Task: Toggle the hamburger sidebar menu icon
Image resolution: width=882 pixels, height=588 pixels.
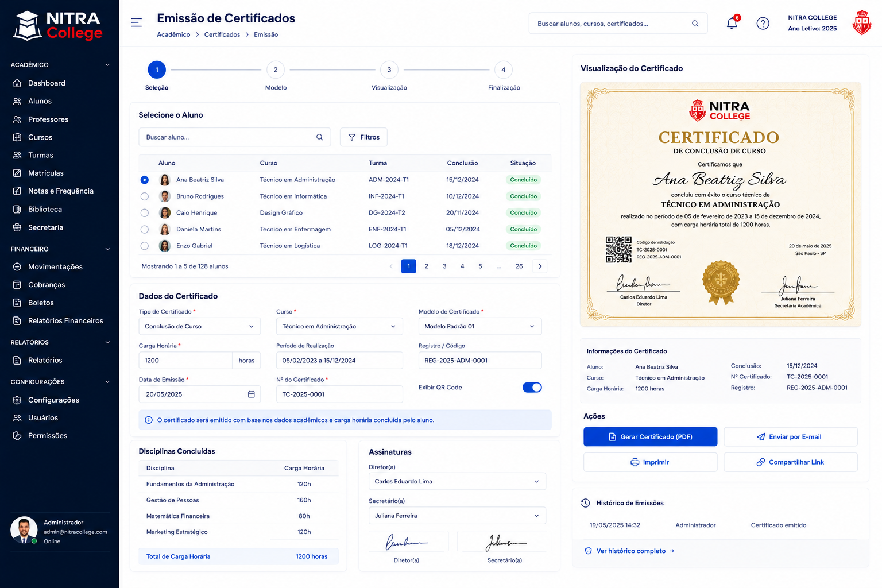Action: pos(137,22)
